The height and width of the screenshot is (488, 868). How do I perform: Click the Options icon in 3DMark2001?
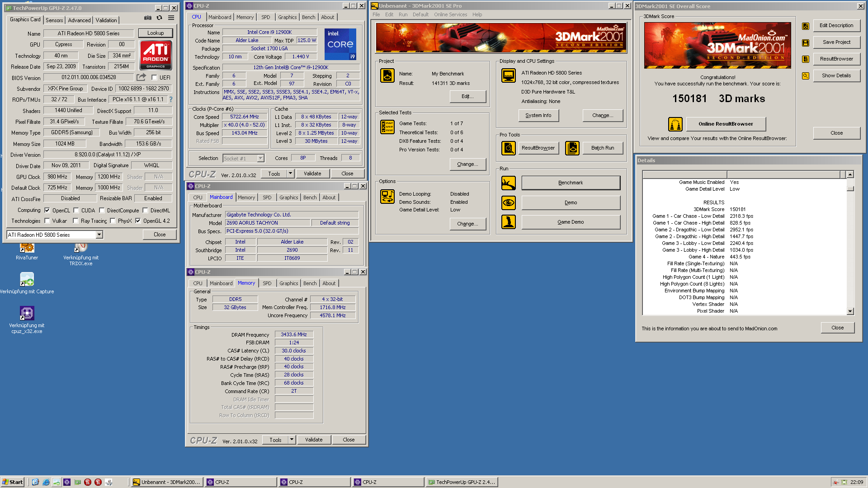pyautogui.click(x=387, y=197)
